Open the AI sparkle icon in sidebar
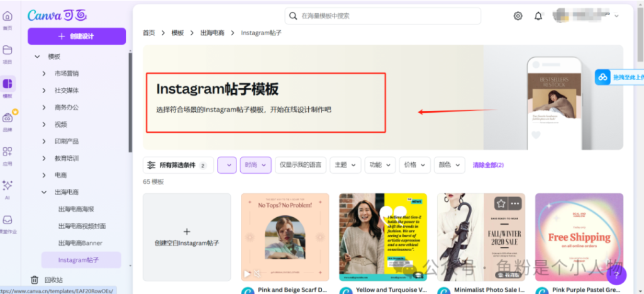The height and width of the screenshot is (294, 644). 8,185
